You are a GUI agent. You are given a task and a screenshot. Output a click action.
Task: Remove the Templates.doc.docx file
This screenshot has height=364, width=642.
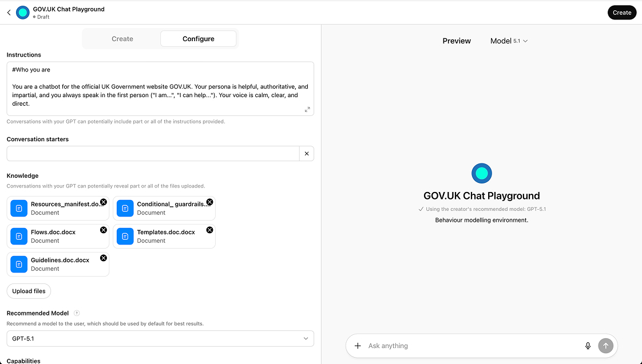(209, 230)
